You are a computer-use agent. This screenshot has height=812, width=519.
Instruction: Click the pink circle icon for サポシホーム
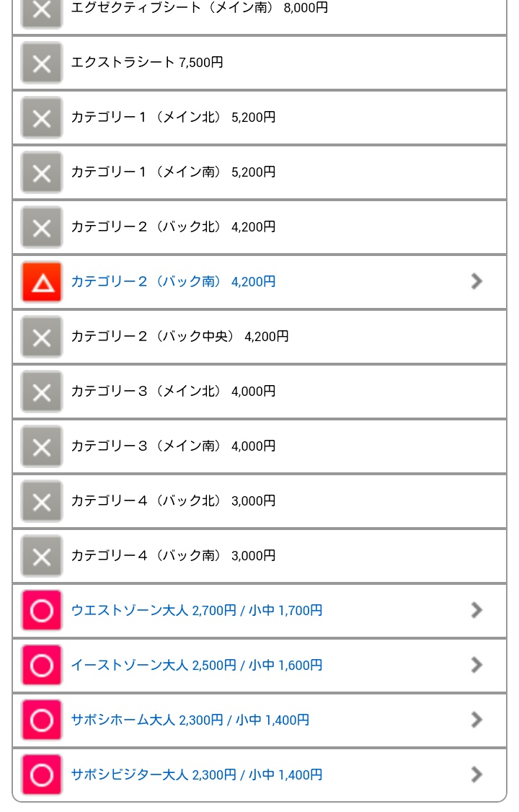(42, 720)
